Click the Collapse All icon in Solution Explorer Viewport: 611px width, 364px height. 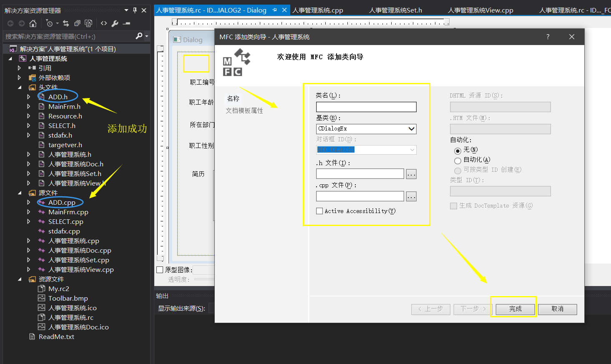[x=77, y=23]
